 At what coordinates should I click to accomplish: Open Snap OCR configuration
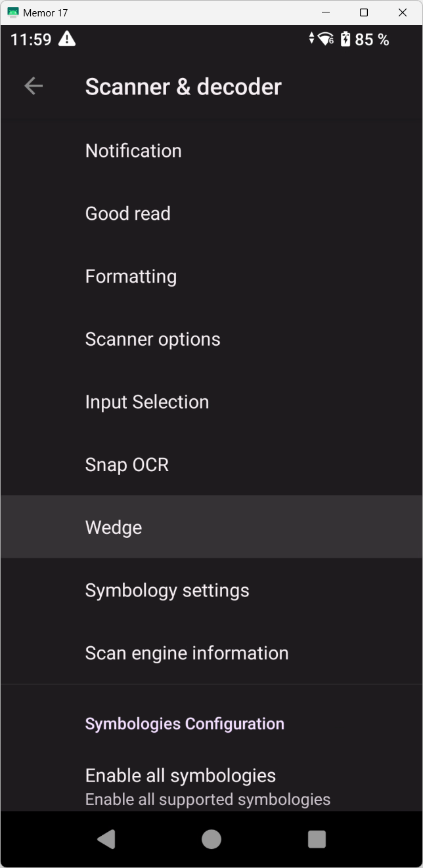click(127, 464)
